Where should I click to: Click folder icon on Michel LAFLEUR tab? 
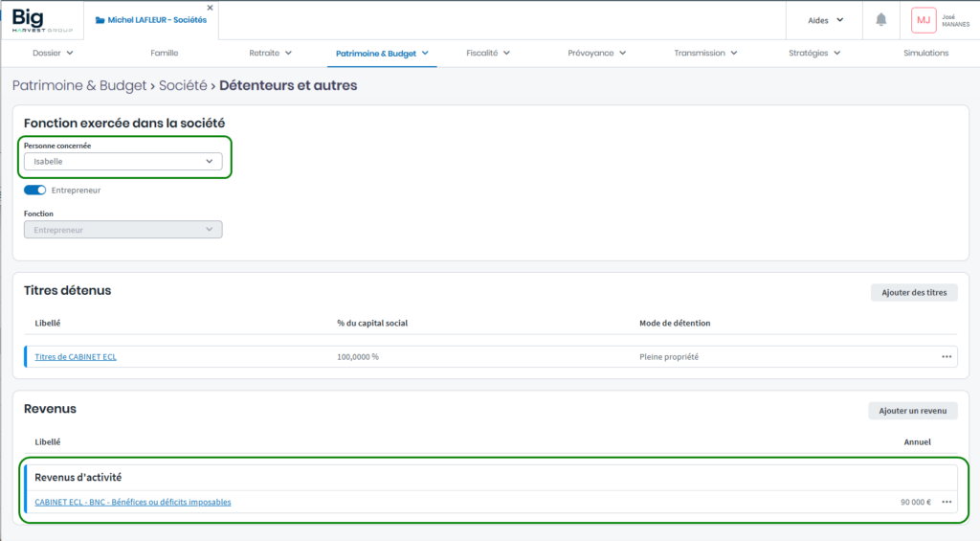[101, 20]
